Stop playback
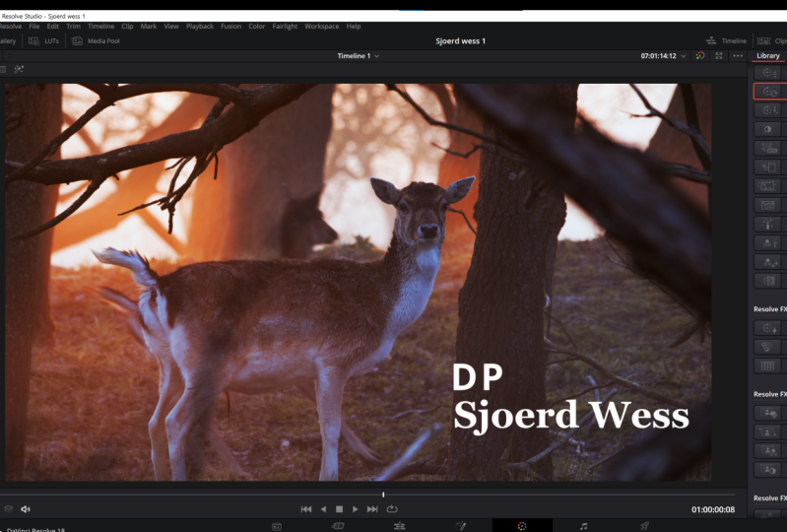The width and height of the screenshot is (787, 532). [x=339, y=509]
